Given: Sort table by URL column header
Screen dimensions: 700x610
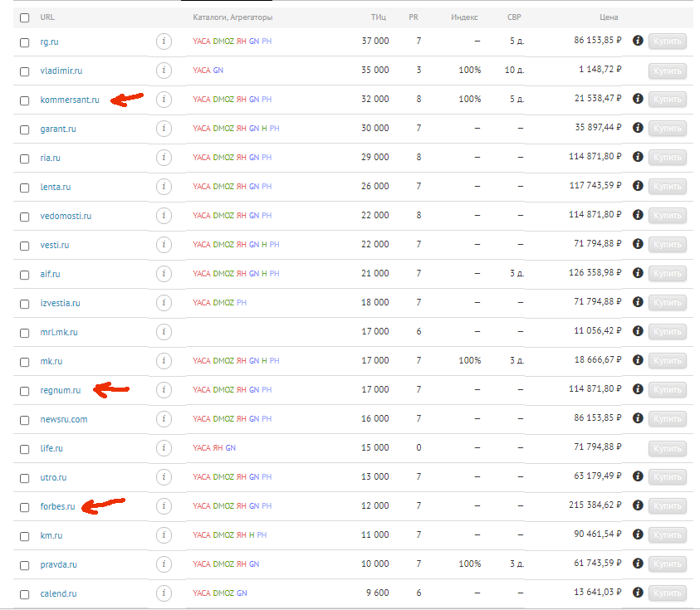Looking at the screenshot, I should (x=47, y=17).
